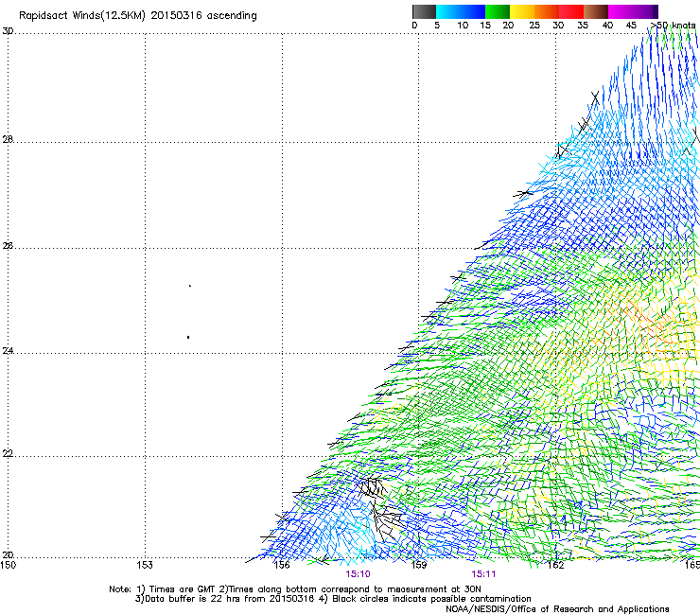
Task: Click the yellow 20-25 knots color segment
Action: coord(522,11)
